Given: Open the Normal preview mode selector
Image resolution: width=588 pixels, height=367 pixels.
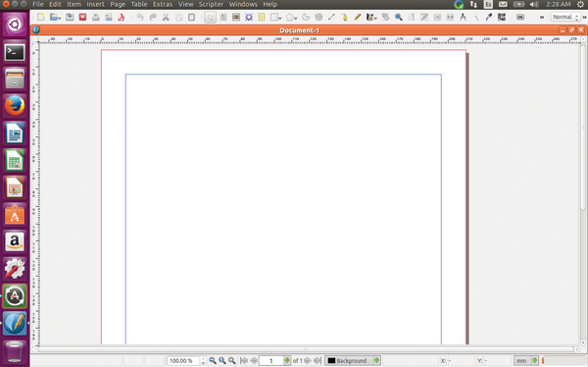Looking at the screenshot, I should [565, 18].
